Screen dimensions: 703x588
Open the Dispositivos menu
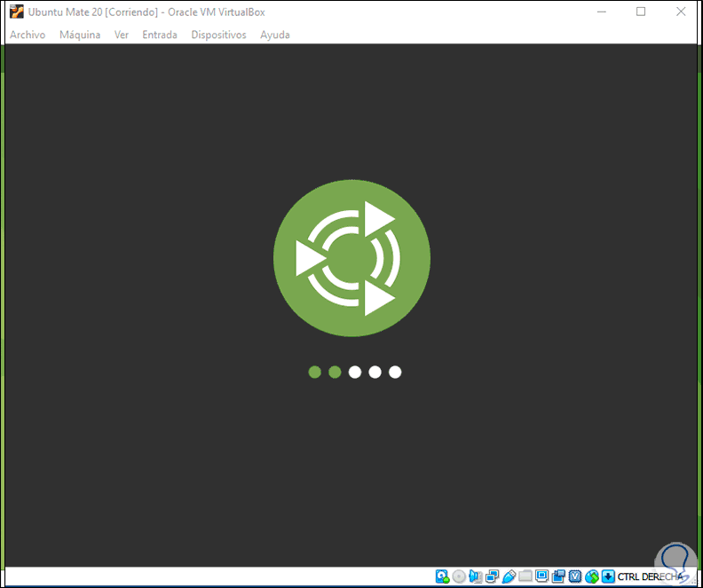point(218,35)
